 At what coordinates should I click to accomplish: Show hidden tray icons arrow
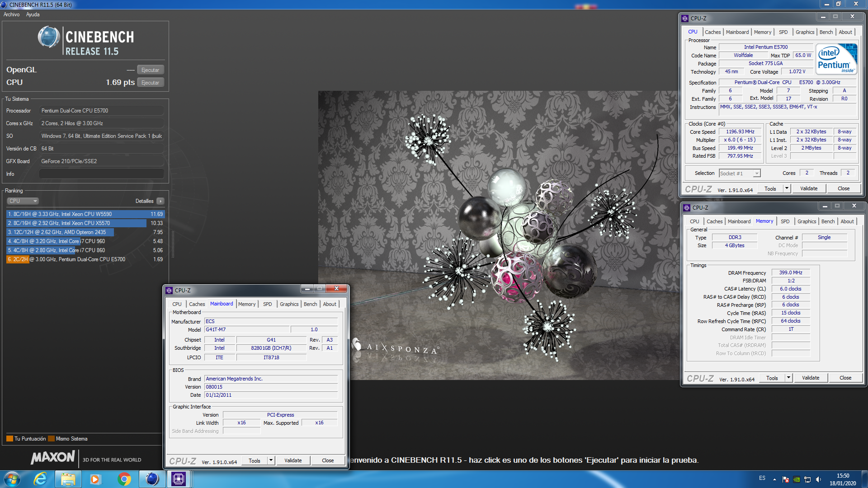[x=774, y=479]
